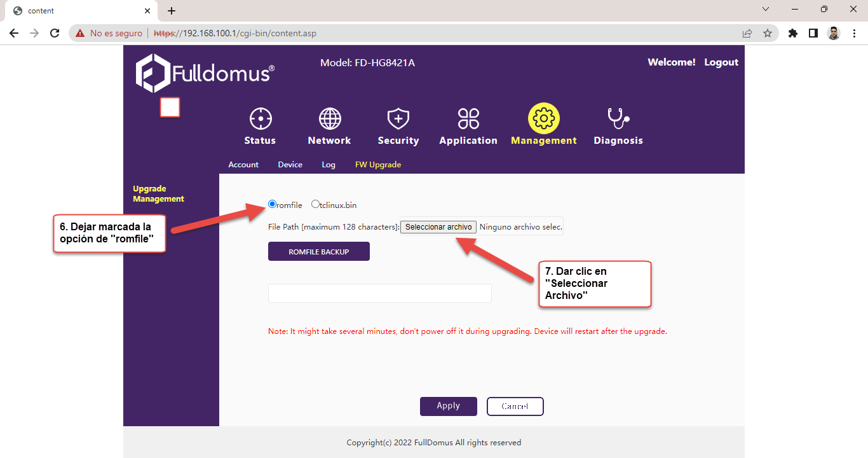Toggle the browser side panel

click(x=813, y=33)
